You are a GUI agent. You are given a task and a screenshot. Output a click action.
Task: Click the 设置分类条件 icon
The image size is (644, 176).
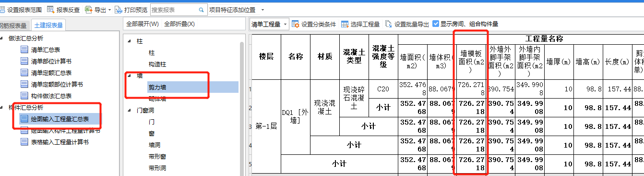(296, 24)
